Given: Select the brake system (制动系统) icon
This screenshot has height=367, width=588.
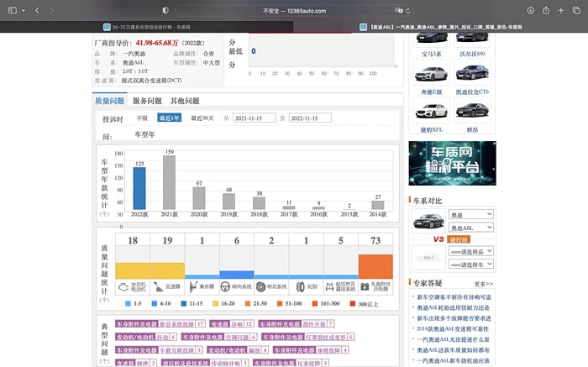Looking at the screenshot, I should point(261,286).
